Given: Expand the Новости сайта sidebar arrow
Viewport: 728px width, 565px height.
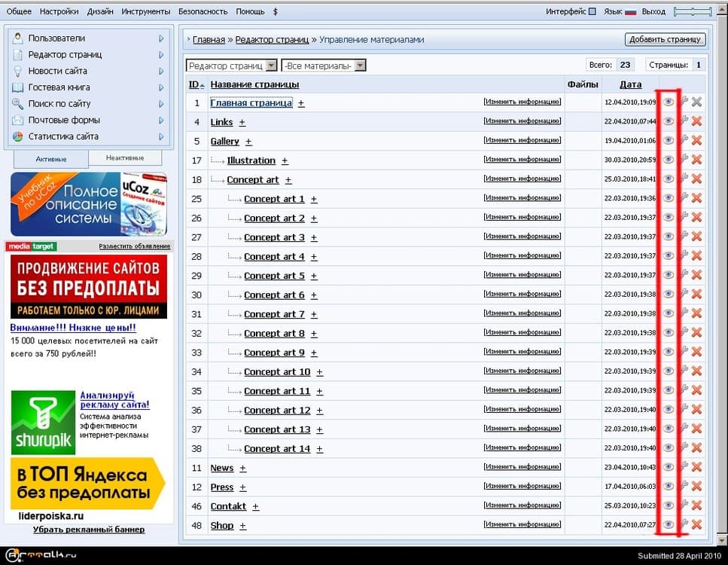Looking at the screenshot, I should click(x=161, y=71).
